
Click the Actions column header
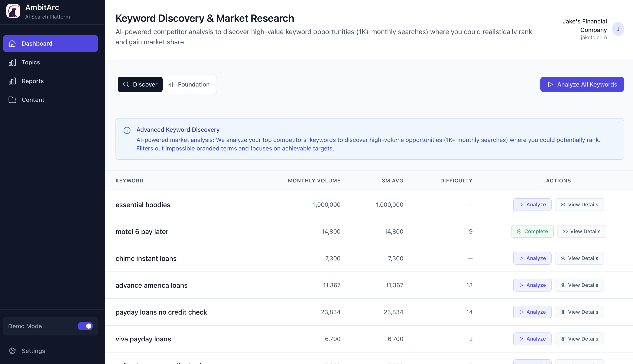click(x=558, y=181)
